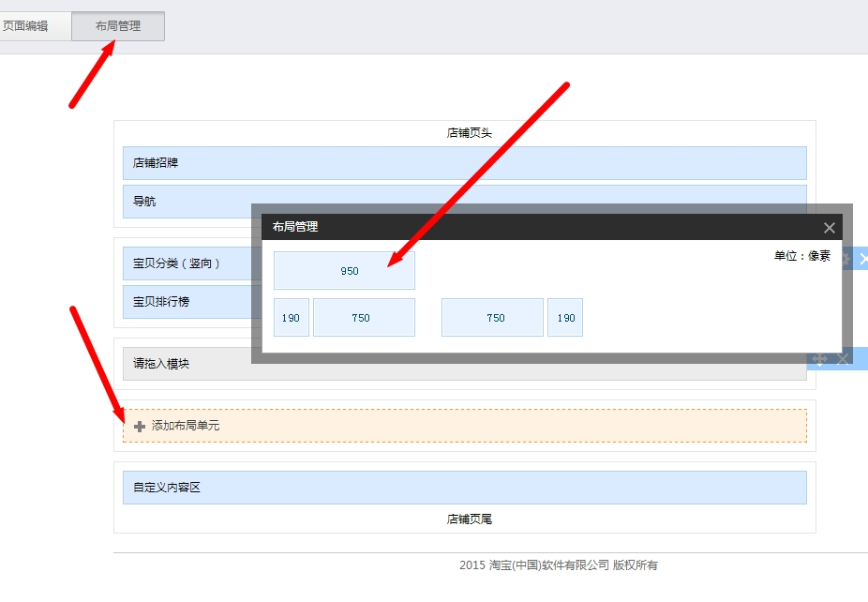Switch to the 布局管理 tab

[117, 25]
